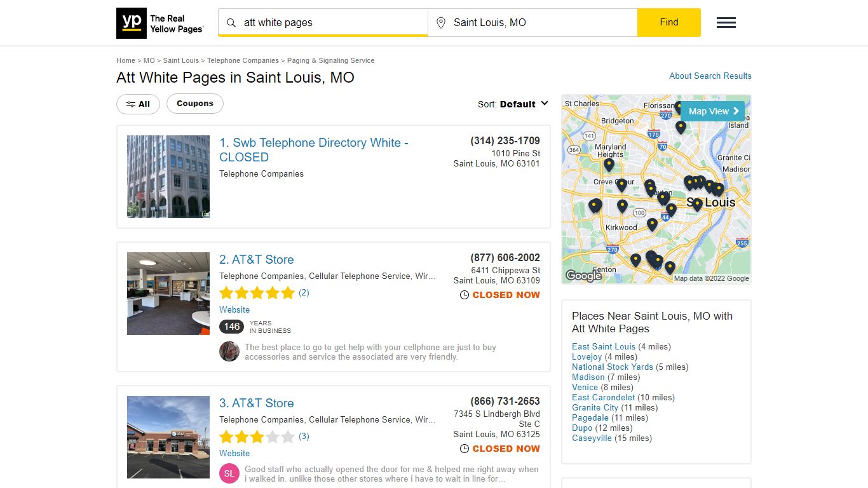Click the location pin icon in location field
The height and width of the screenshot is (488, 868).
click(x=441, y=23)
